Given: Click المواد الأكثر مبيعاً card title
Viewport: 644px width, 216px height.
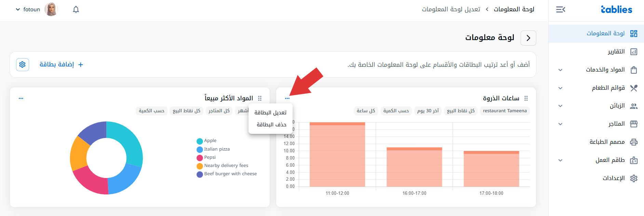Looking at the screenshot, I should [229, 98].
